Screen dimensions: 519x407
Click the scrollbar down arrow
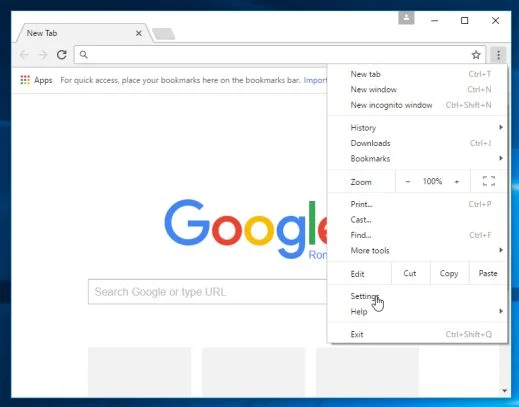point(504,391)
